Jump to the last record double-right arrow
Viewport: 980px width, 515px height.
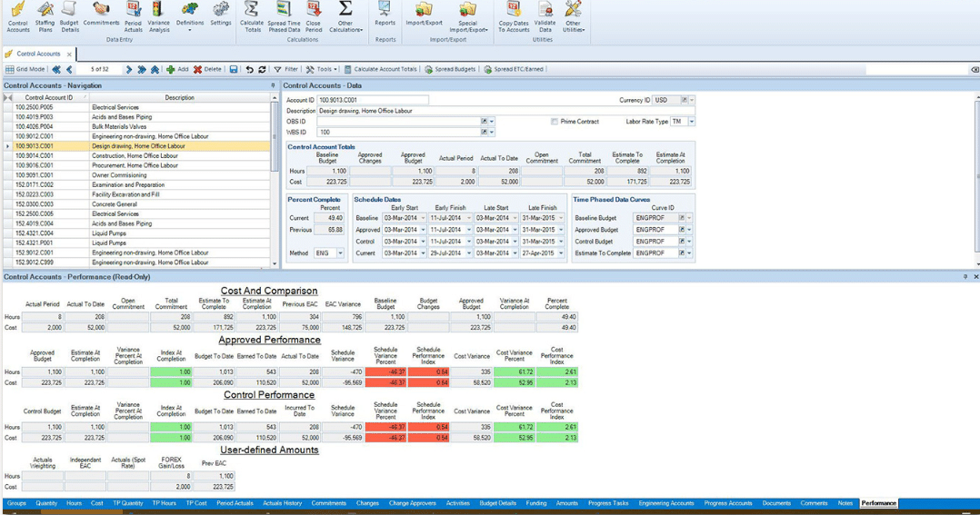click(x=141, y=69)
